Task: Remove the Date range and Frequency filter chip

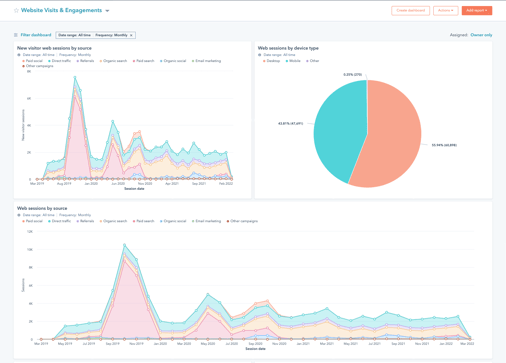Action: [x=131, y=35]
